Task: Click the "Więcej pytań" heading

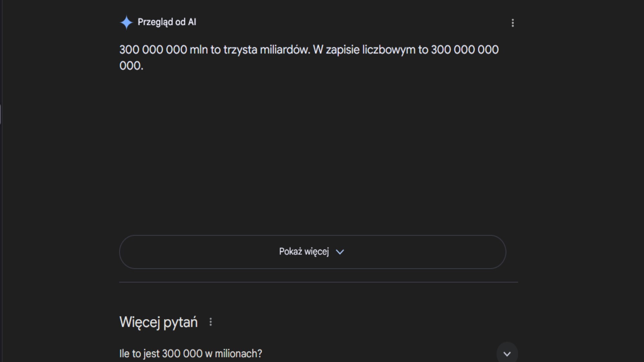Action: [158, 322]
